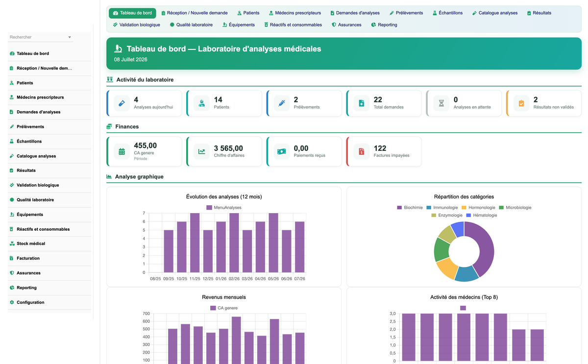Click the Analyses en attente hourglass icon
588x364 pixels.
tap(441, 103)
